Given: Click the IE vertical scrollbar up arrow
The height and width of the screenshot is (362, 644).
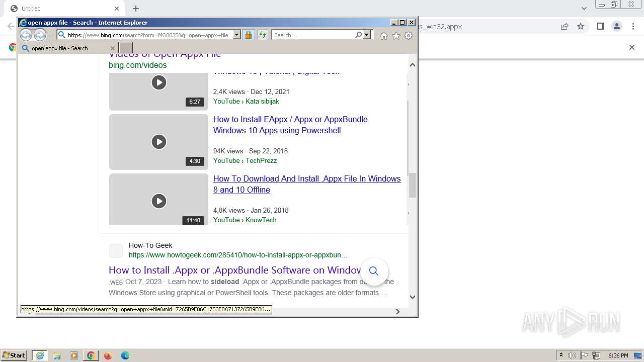Looking at the screenshot, I should (x=413, y=65).
